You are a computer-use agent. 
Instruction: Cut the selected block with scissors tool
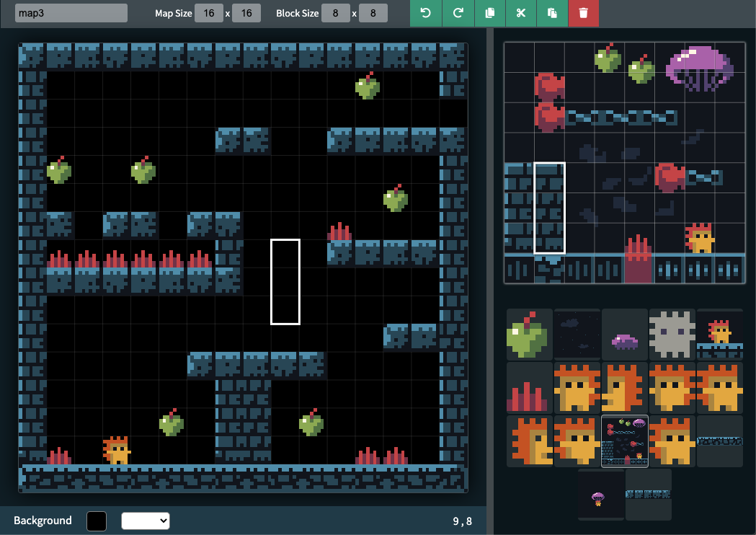pyautogui.click(x=521, y=13)
